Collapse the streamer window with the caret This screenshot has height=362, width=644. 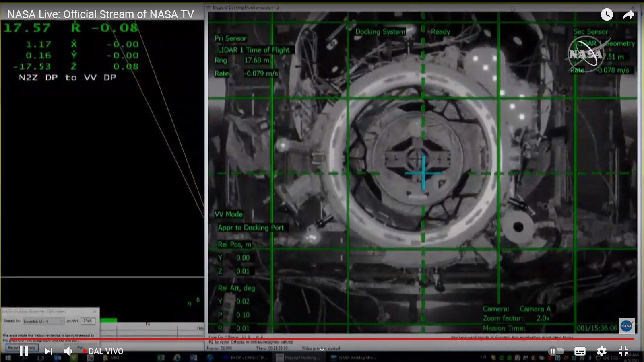click(x=95, y=311)
